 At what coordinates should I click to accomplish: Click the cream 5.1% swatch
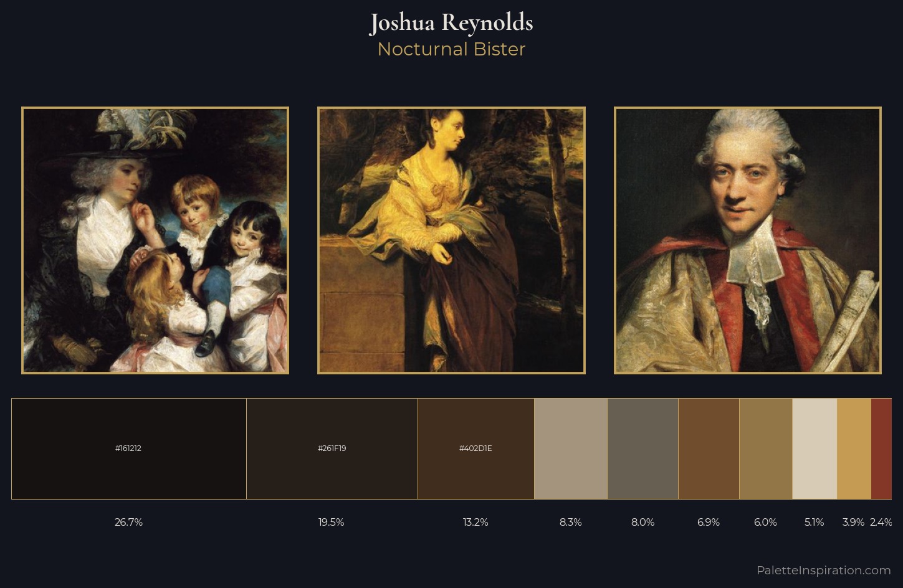(x=815, y=448)
